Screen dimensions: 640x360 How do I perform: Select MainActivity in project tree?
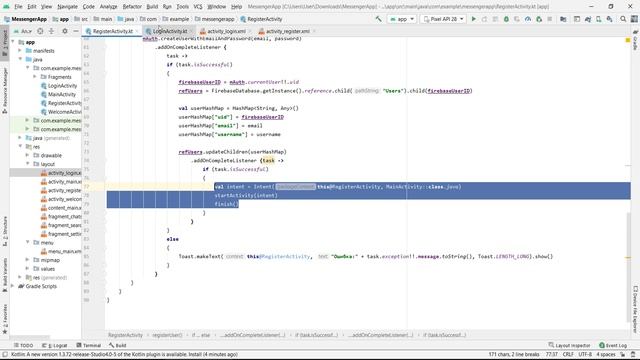62,94
